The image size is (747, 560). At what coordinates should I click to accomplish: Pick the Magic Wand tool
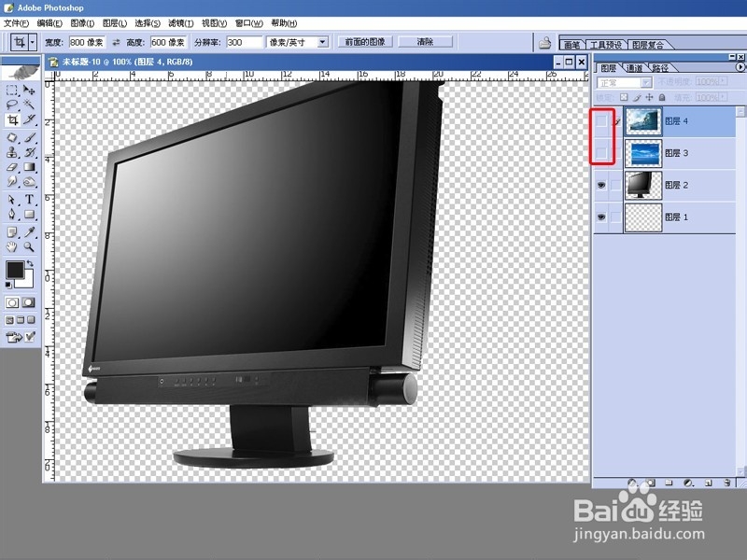pos(27,105)
